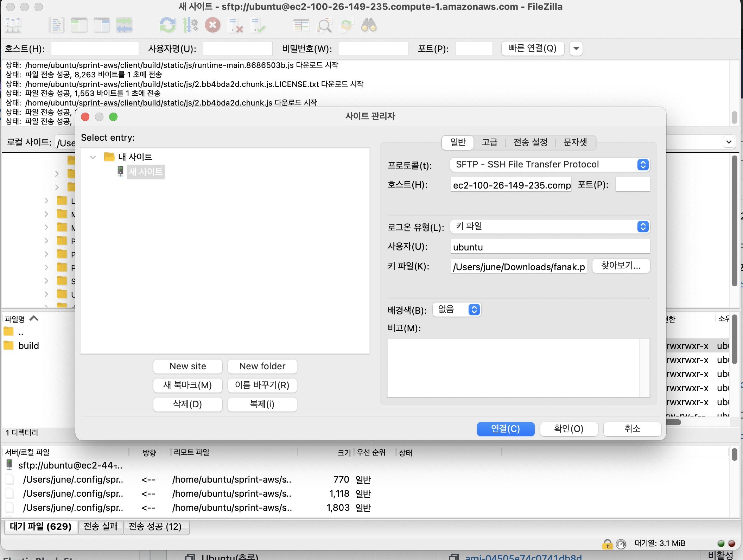Click the server icon beside sftp queue entry
Image resolution: width=743 pixels, height=560 pixels.
tap(9, 465)
